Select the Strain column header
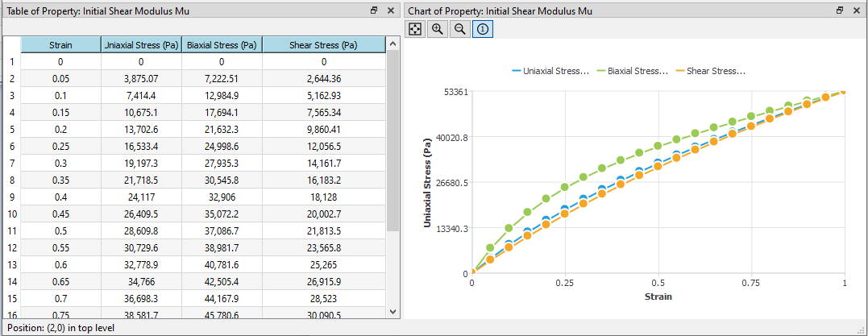Viewport: 868px width, 336px height. click(60, 45)
